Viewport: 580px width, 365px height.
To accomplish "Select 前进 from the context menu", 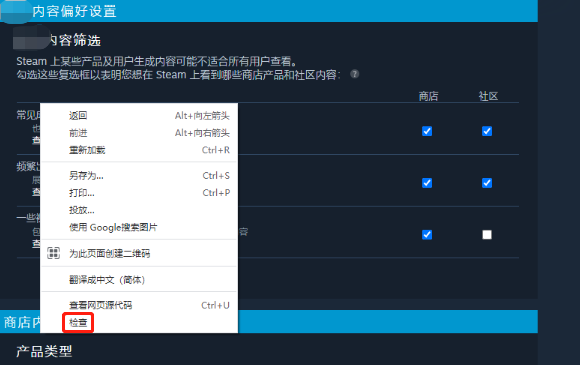I will 139,133.
